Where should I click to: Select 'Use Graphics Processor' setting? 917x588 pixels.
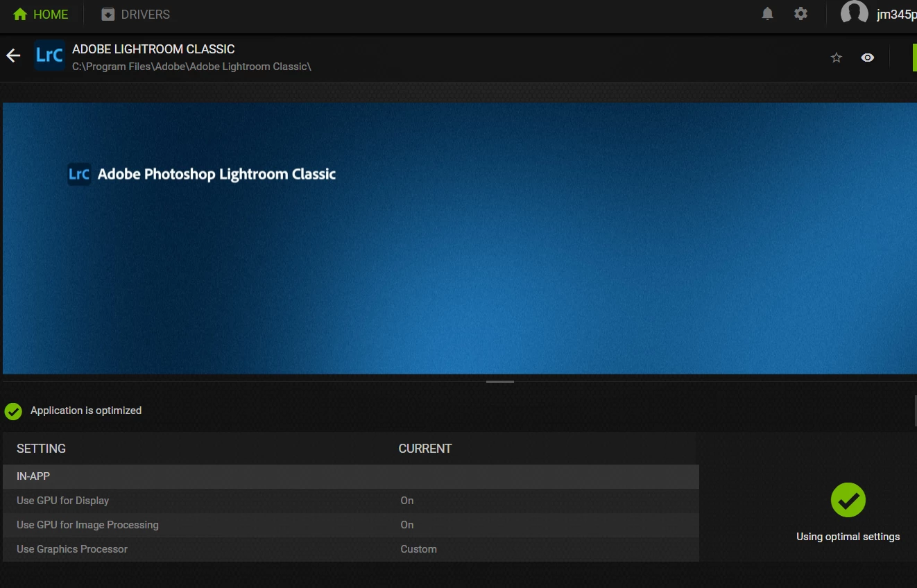[x=350, y=549]
